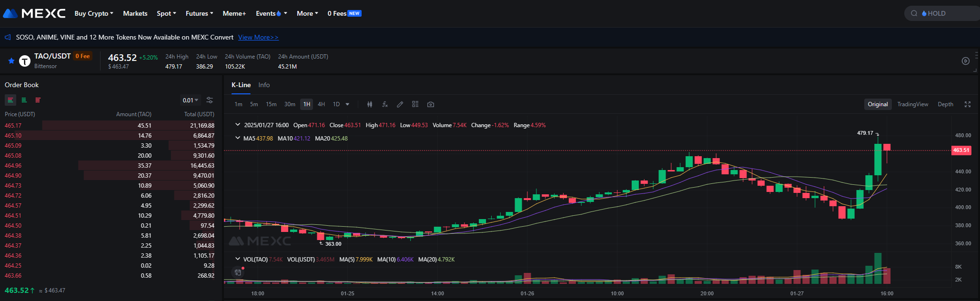Click the 01-26 label on time axis
The image size is (980, 301).
point(527,293)
